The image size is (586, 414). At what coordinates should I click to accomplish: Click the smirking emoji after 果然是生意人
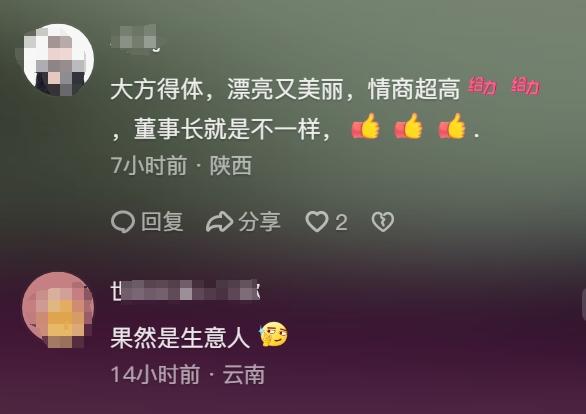pyautogui.click(x=274, y=334)
